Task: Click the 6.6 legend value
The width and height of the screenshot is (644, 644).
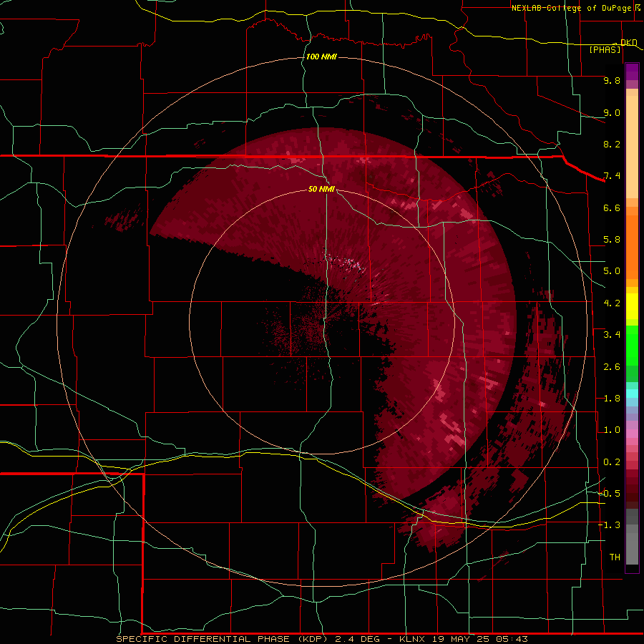Action: [x=612, y=208]
